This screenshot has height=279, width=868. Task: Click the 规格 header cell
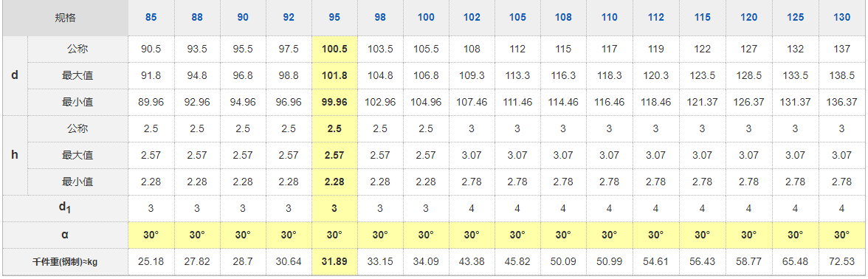[x=65, y=18]
